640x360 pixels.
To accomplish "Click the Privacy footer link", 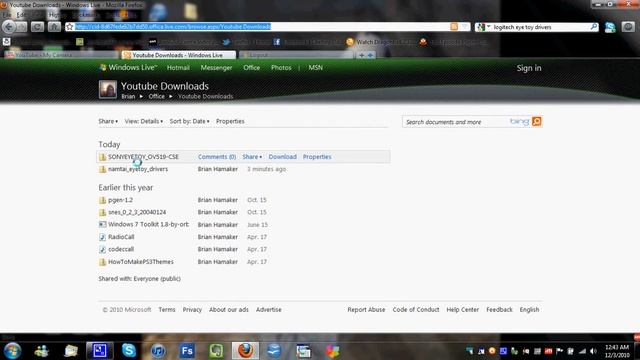I will click(x=192, y=310).
